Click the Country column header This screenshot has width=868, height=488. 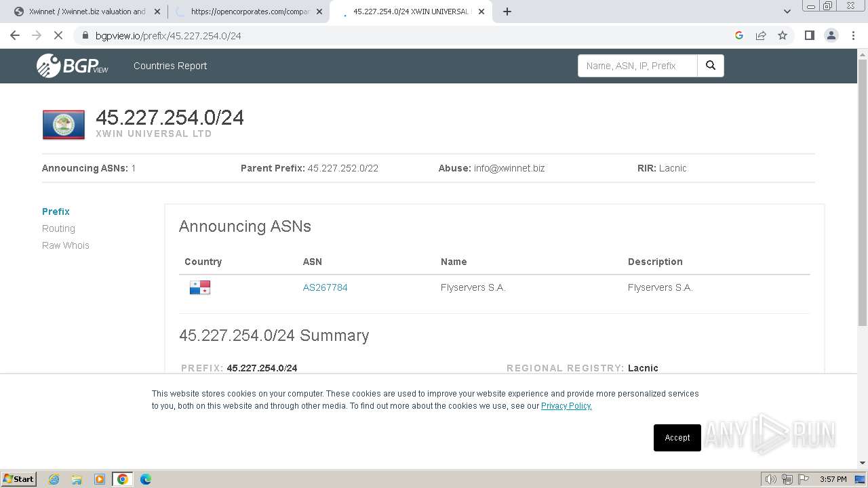tap(203, 262)
